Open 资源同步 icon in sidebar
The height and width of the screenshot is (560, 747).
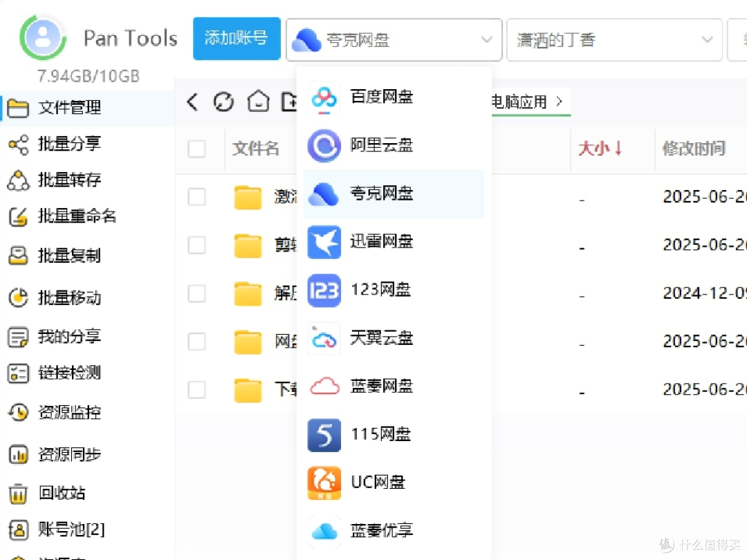tap(18, 455)
